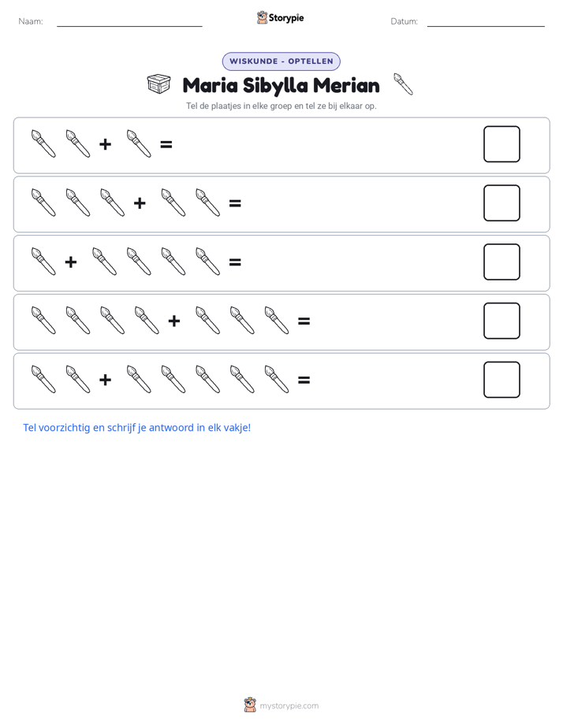This screenshot has width=563, height=728.
Task: Click the footer bear logo near mystorypie.com
Action: (x=250, y=705)
